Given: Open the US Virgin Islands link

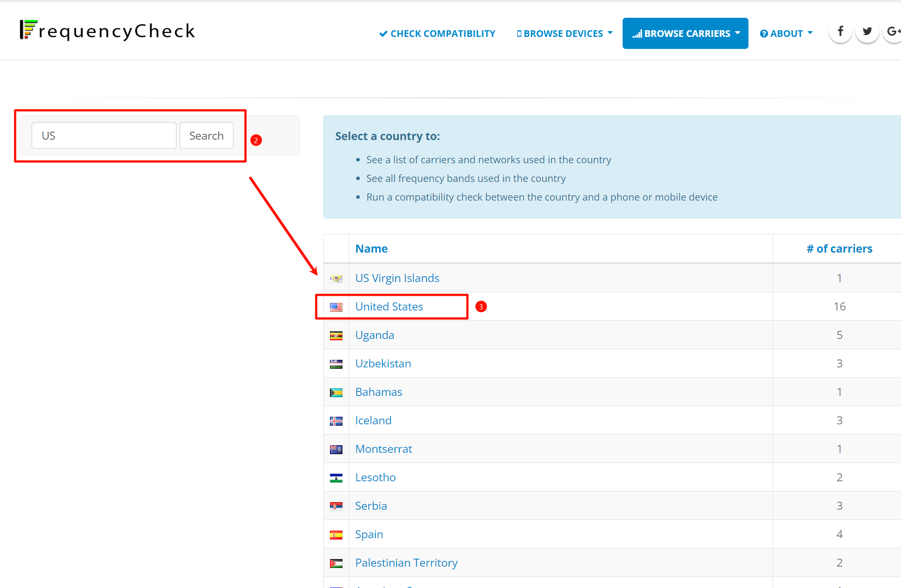Looking at the screenshot, I should pos(397,278).
